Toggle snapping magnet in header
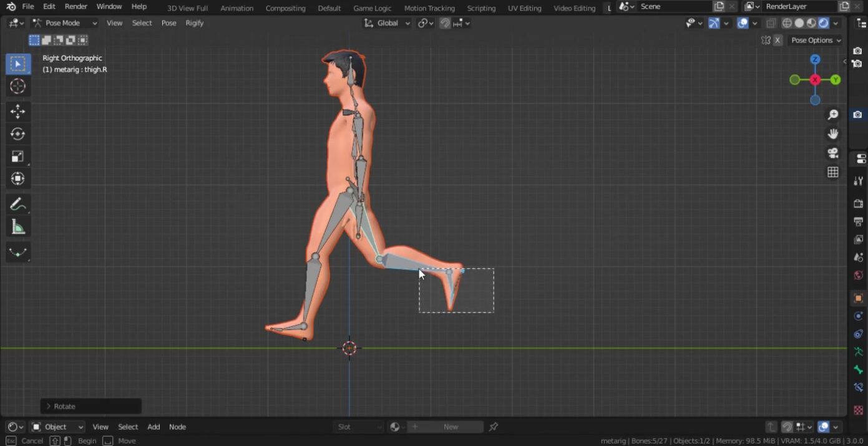Image resolution: width=868 pixels, height=446 pixels. [x=445, y=23]
